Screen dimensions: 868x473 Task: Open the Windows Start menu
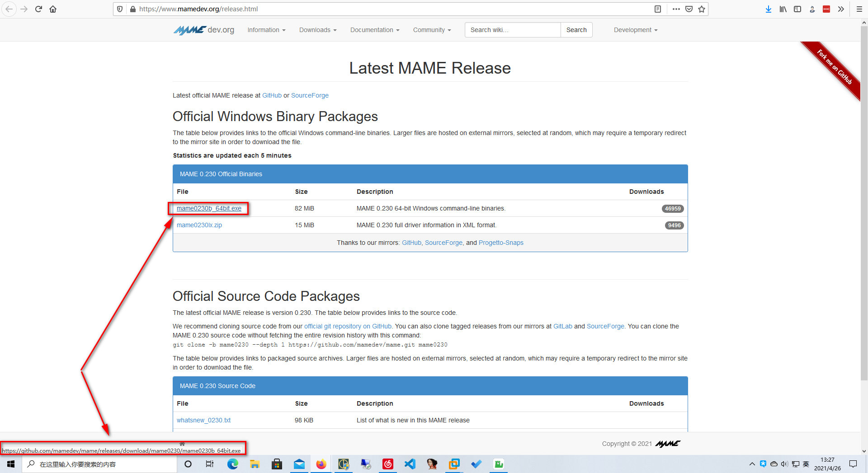(11, 464)
